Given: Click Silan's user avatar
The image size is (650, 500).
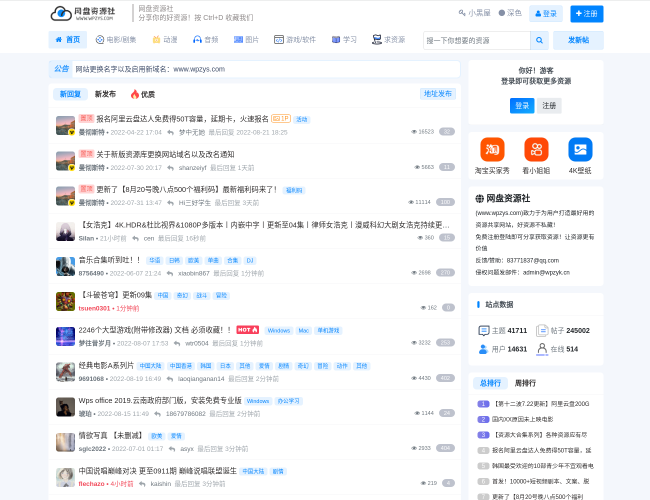Looking at the screenshot, I should (65, 231).
